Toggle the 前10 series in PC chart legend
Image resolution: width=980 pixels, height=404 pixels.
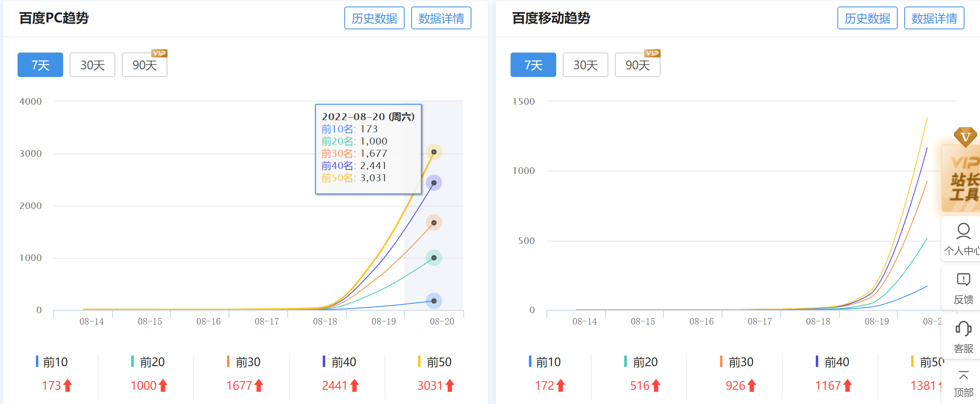[52, 362]
